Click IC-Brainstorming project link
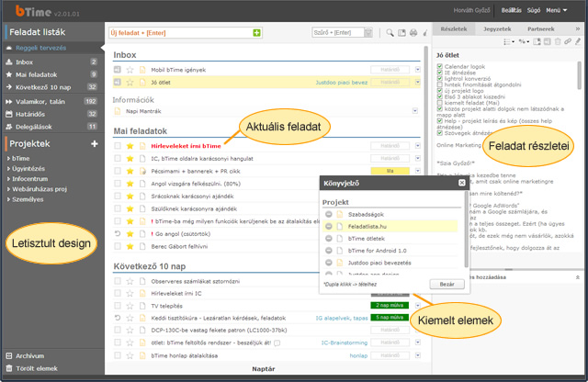Viewport: 588px width, 382px height. coord(345,343)
